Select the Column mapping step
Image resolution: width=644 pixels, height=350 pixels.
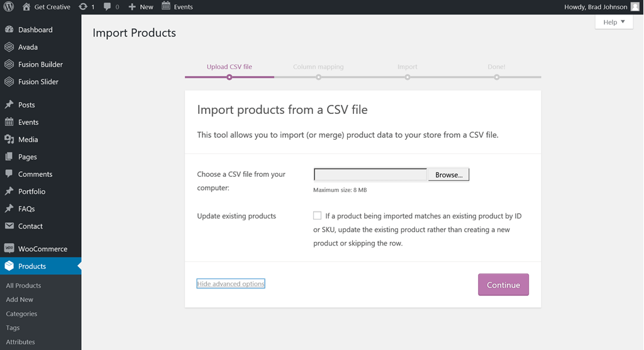(318, 67)
